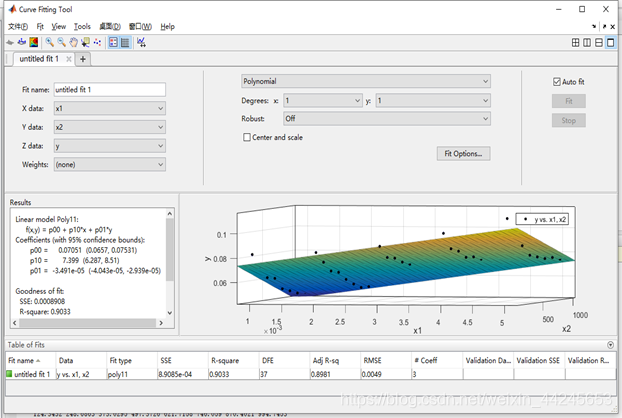Click Results panel scroll up arrow
The image size is (622, 418).
(170, 213)
